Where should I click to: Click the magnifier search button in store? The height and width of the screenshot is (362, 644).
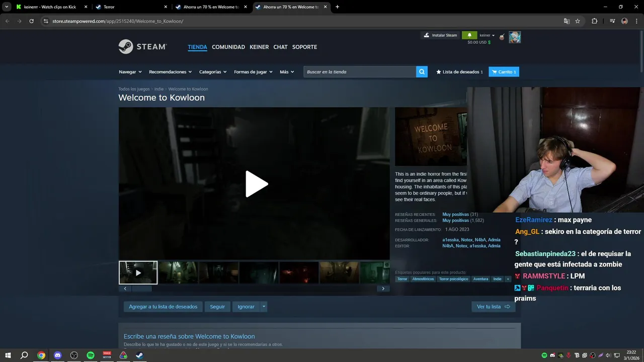[422, 72]
